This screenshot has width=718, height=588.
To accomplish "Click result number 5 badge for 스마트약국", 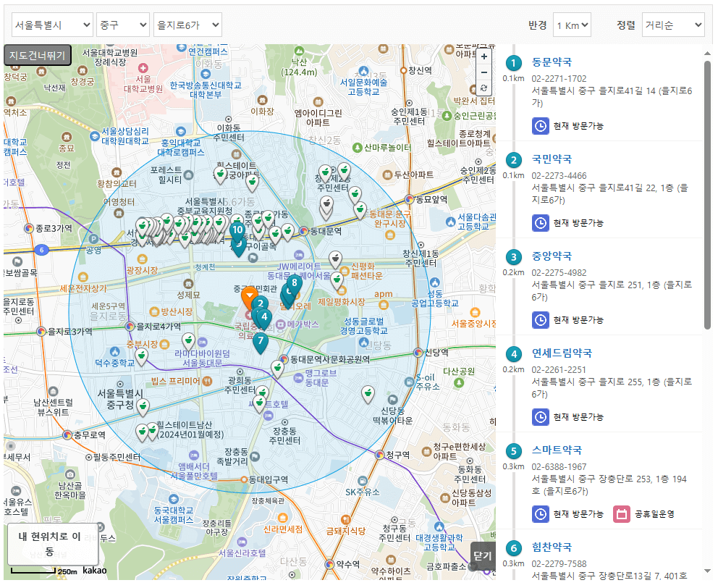I will (513, 451).
